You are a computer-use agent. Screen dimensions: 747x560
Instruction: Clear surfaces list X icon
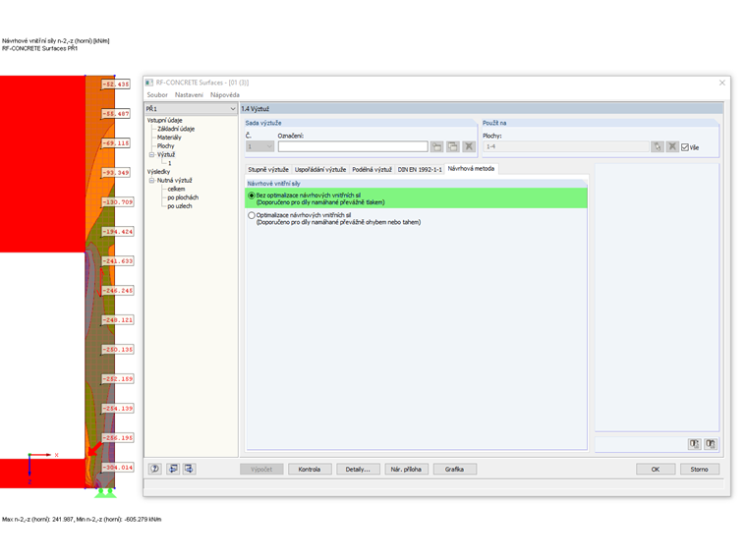click(x=672, y=146)
